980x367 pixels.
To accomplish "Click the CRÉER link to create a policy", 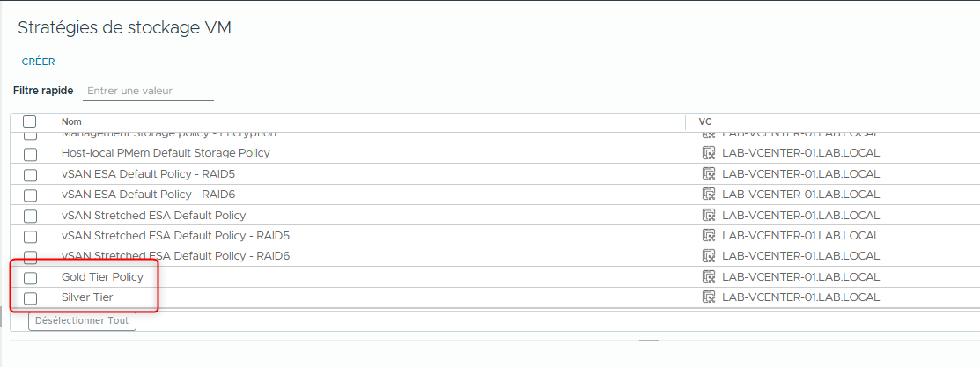I will click(38, 62).
